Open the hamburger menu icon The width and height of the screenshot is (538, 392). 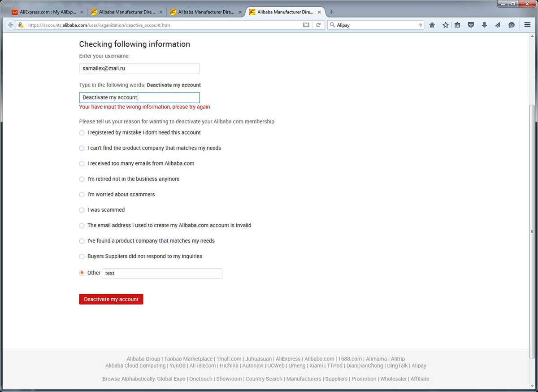[527, 25]
